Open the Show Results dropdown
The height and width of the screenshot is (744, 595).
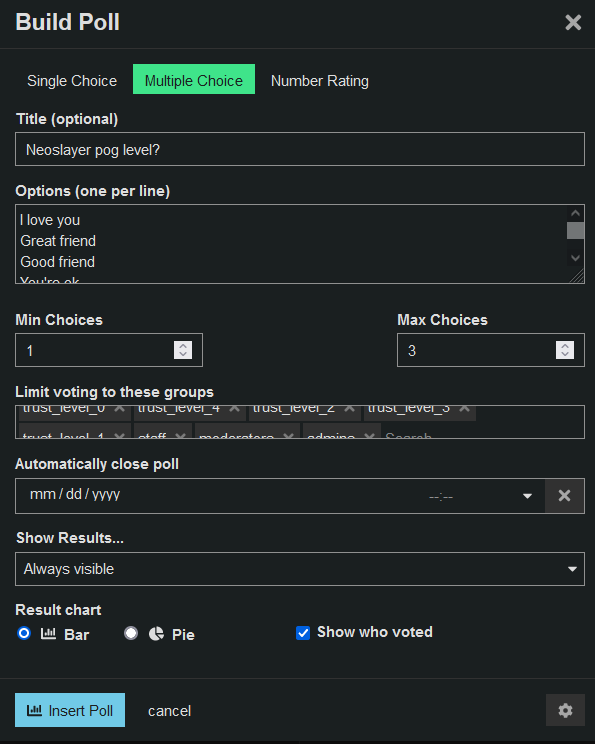coord(300,568)
